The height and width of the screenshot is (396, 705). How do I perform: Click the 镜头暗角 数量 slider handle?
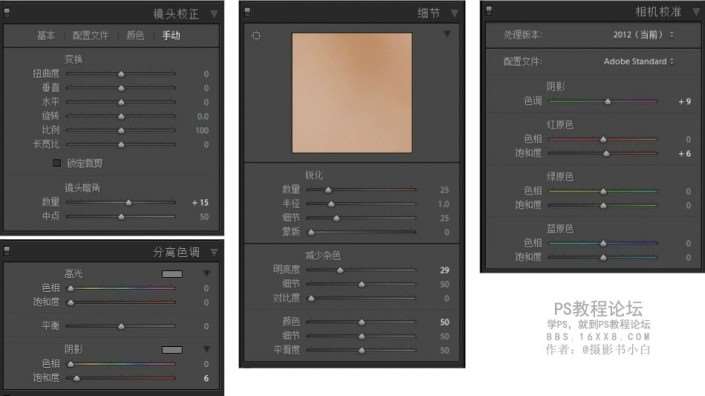point(129,203)
